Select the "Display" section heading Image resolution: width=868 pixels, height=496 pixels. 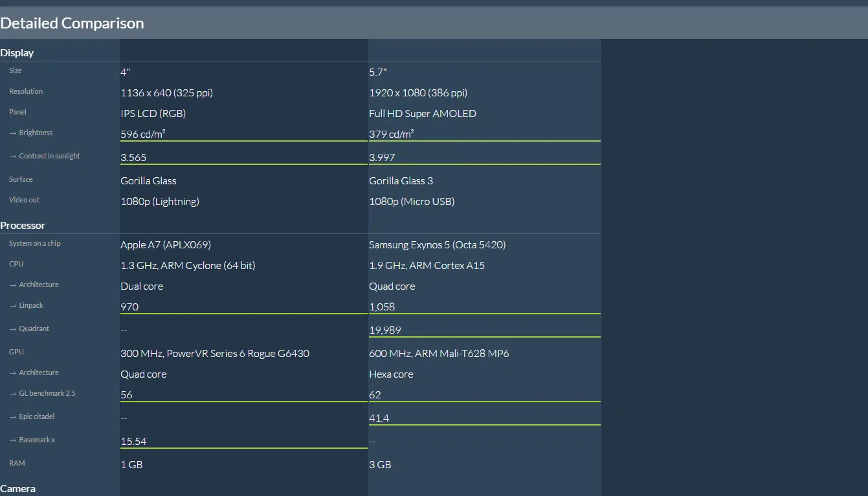(x=17, y=53)
